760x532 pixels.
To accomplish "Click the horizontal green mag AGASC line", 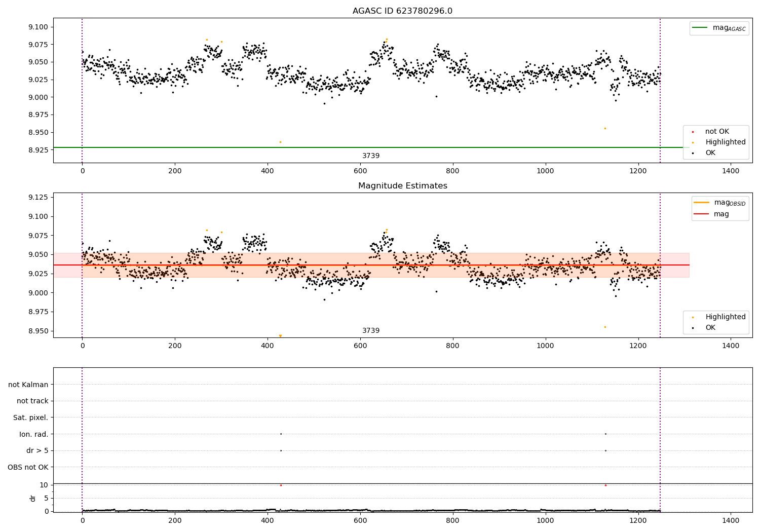I will pos(371,147).
